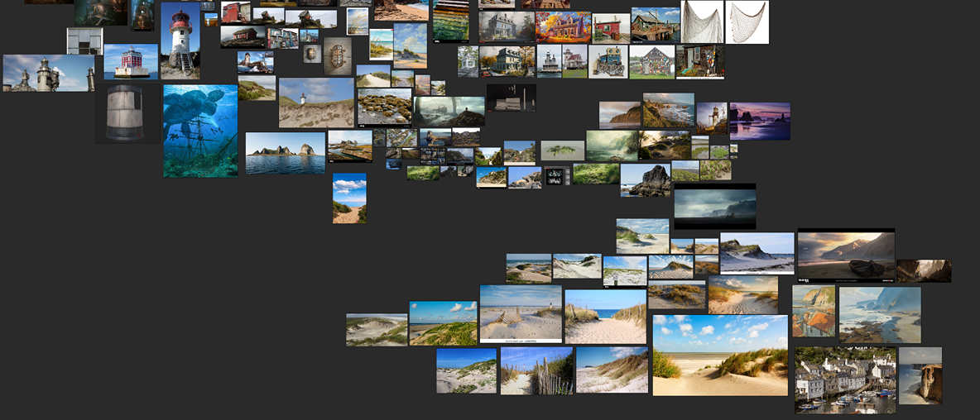Screen dimensions: 980x420
Task: Select the underwater shipwreck and giant turtle image
Action: [200, 131]
